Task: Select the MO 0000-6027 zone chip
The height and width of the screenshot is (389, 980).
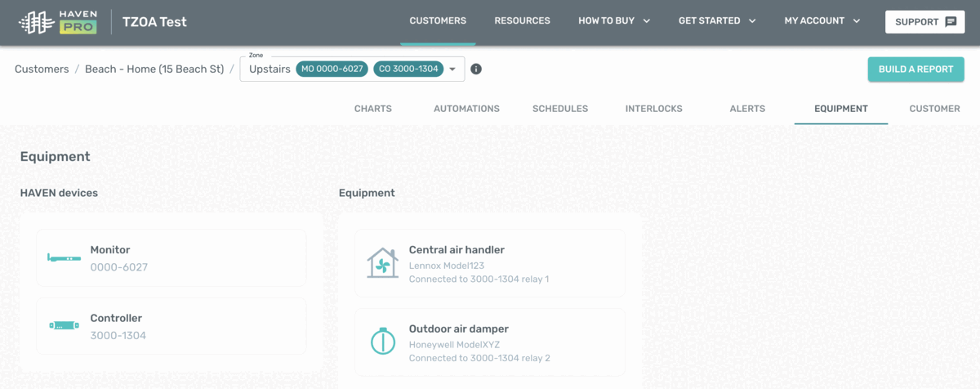Action: pyautogui.click(x=332, y=69)
